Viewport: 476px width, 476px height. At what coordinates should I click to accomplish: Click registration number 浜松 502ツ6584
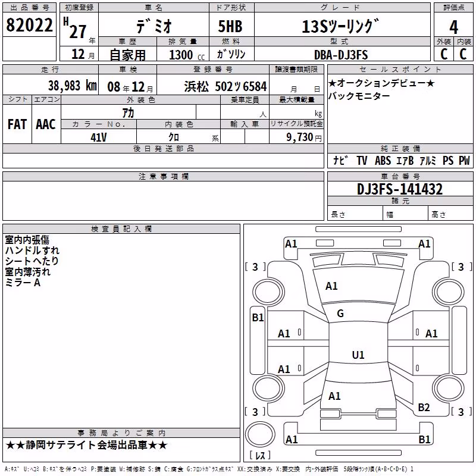(x=226, y=86)
